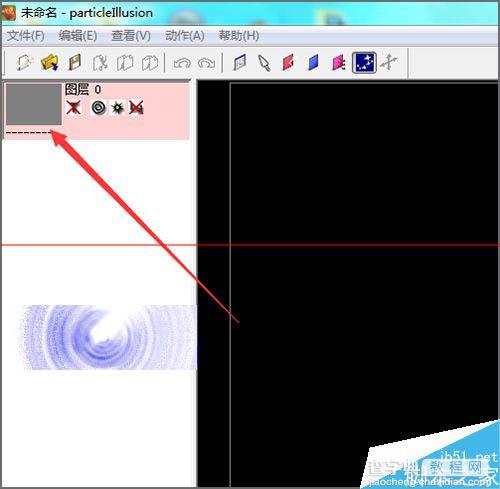Click the pink force tool icon
The height and width of the screenshot is (489, 500).
[339, 63]
